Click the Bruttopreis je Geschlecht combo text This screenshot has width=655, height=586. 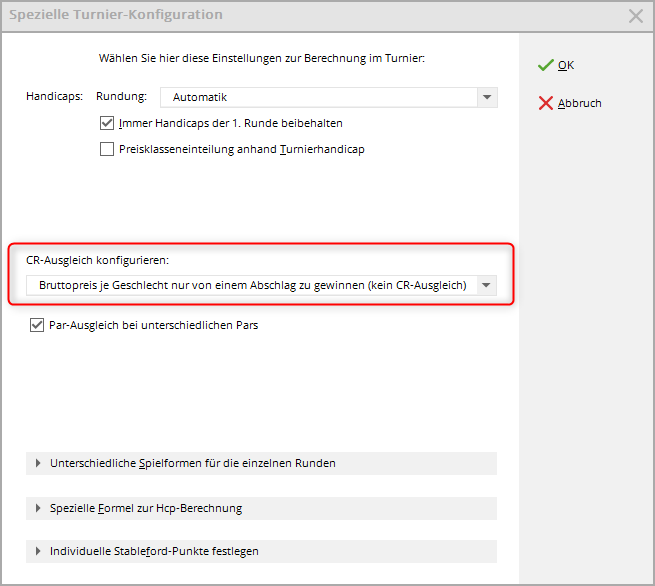click(252, 285)
